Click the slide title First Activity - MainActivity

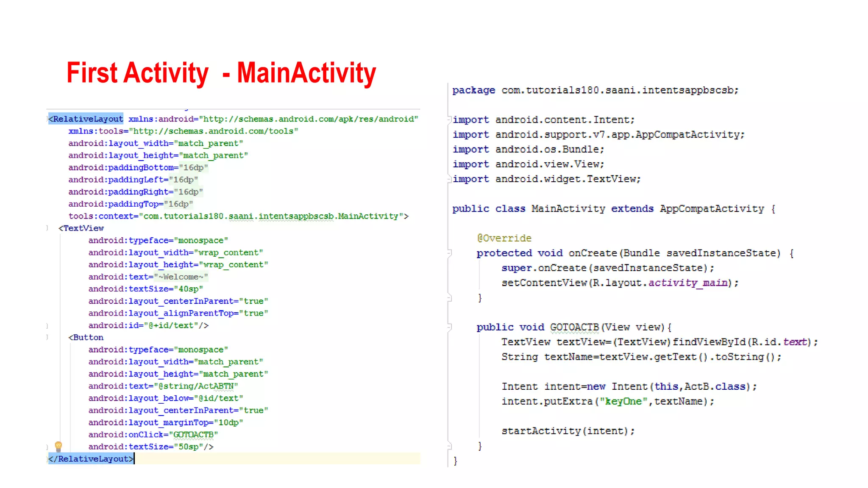(221, 73)
